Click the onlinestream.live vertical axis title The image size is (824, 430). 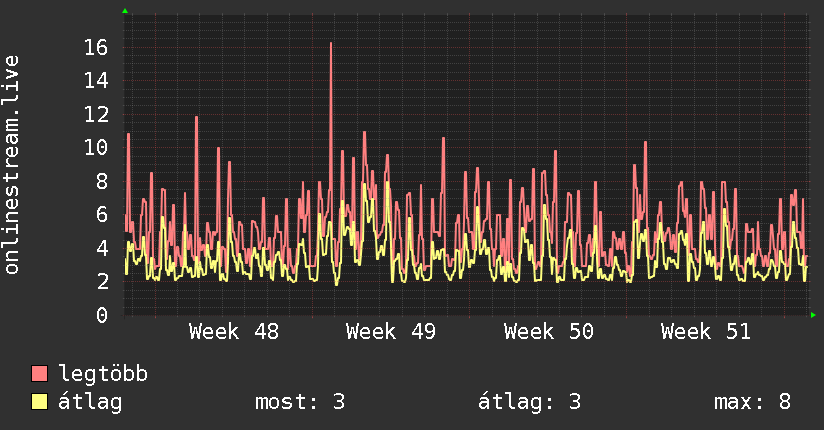(x=11, y=165)
